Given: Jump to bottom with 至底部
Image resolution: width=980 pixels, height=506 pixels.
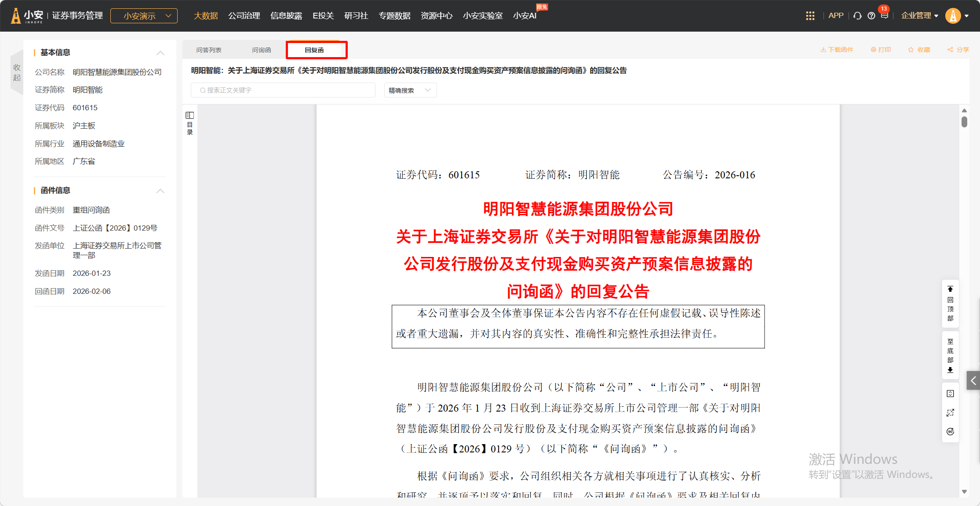Looking at the screenshot, I should pos(950,355).
